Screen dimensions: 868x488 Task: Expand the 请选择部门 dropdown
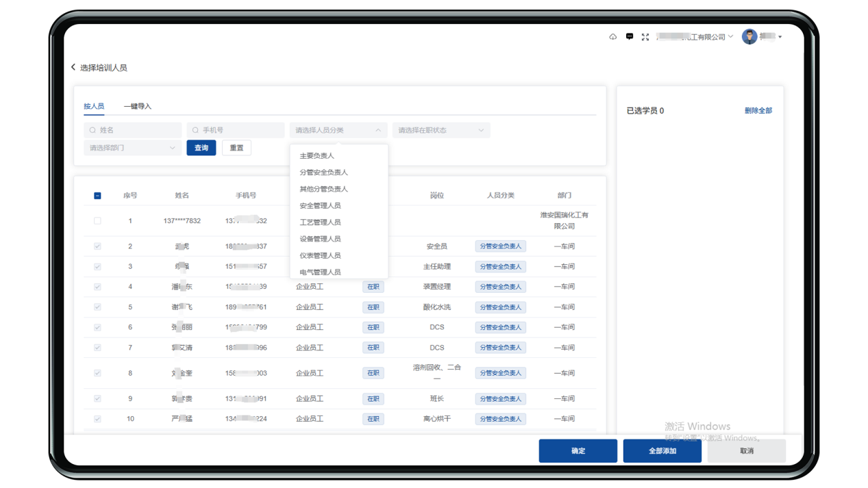132,148
